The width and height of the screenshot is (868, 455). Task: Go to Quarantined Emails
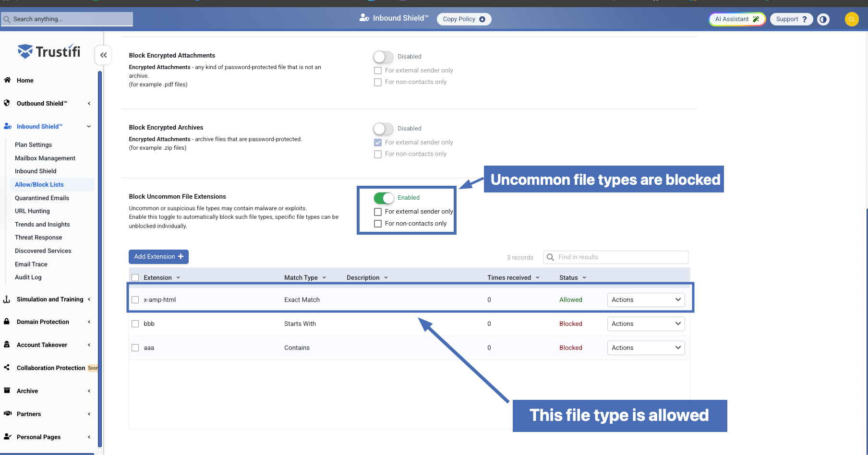coord(42,198)
